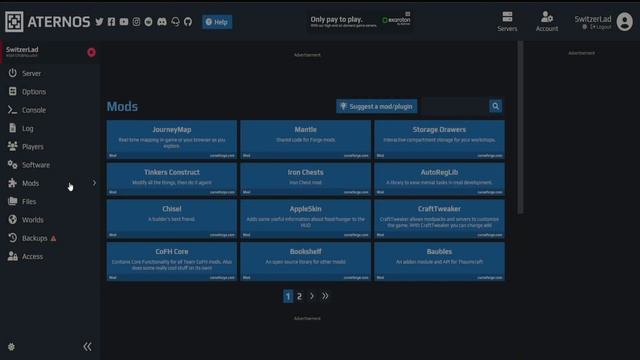Image resolution: width=640 pixels, height=360 pixels.
Task: Click the Files folder icon
Action: (13, 201)
